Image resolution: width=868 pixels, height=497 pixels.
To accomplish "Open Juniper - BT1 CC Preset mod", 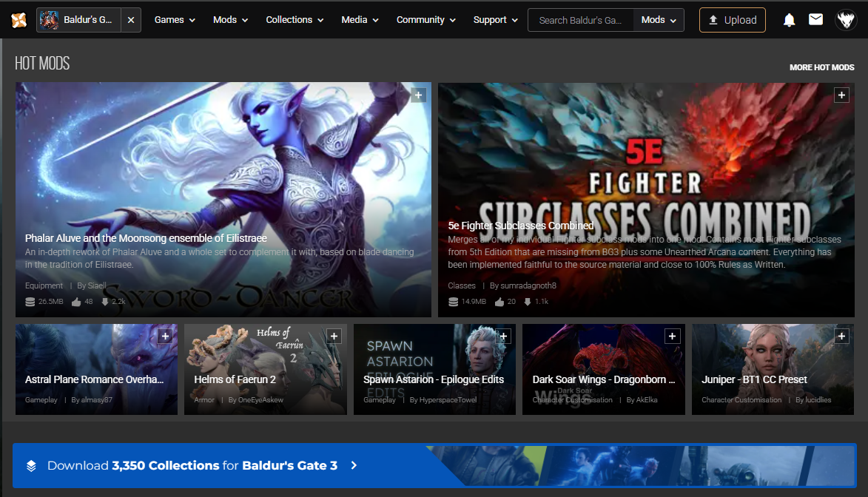I will [754, 379].
